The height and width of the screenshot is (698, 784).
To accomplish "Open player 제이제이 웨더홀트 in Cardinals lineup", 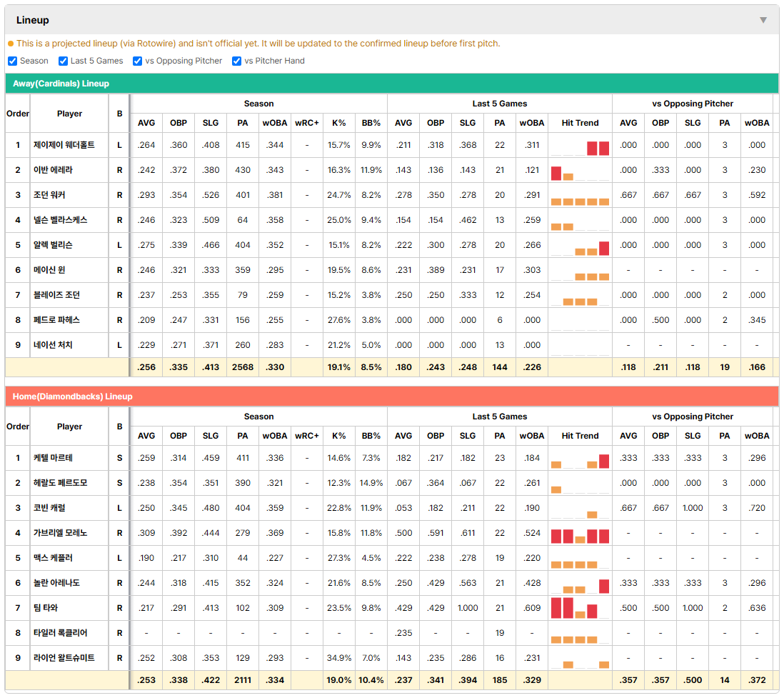I will pos(64,145).
